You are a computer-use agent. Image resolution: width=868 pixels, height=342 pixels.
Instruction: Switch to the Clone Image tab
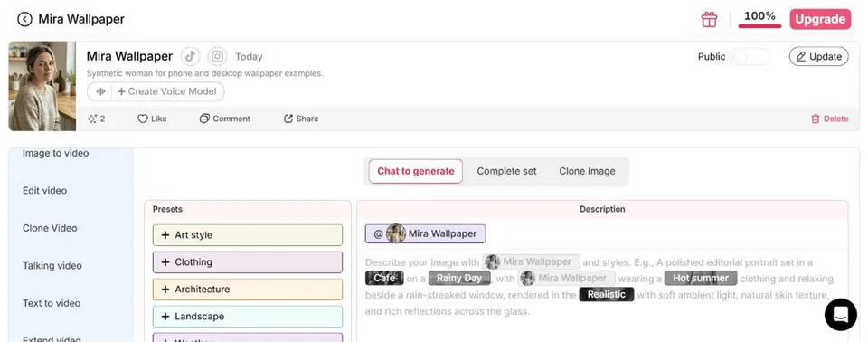(x=587, y=171)
